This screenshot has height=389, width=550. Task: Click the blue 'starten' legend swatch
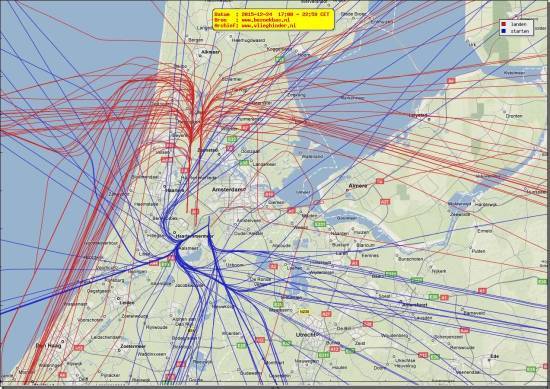pos(504,31)
